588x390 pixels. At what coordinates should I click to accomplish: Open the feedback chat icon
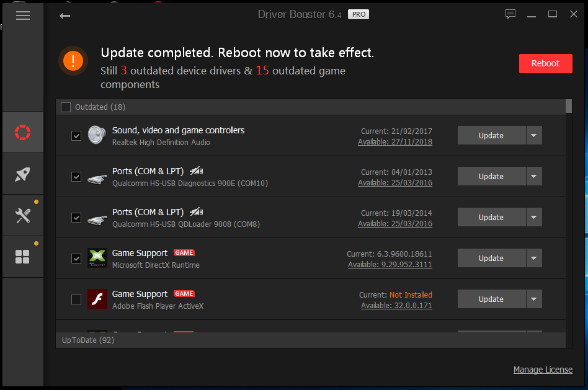point(510,15)
